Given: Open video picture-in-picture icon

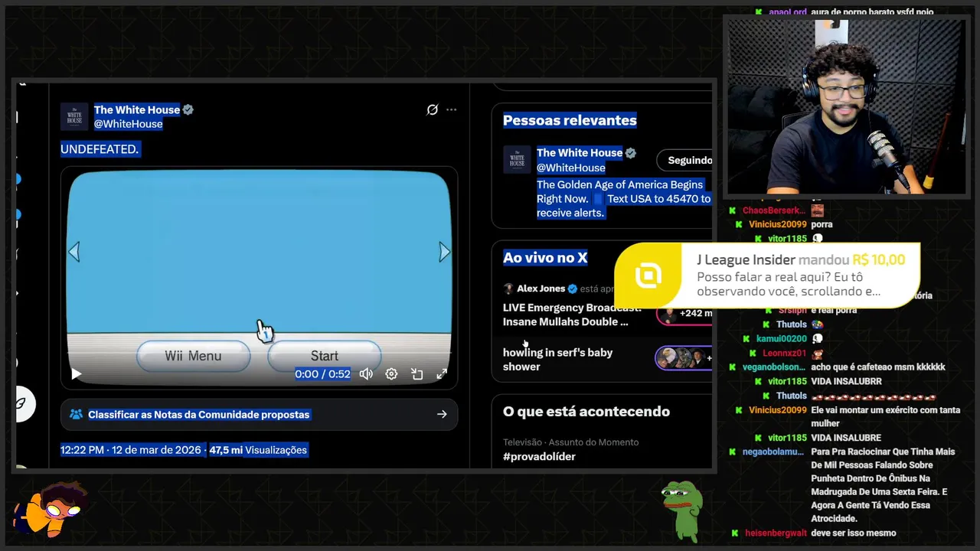Looking at the screenshot, I should click(x=416, y=374).
